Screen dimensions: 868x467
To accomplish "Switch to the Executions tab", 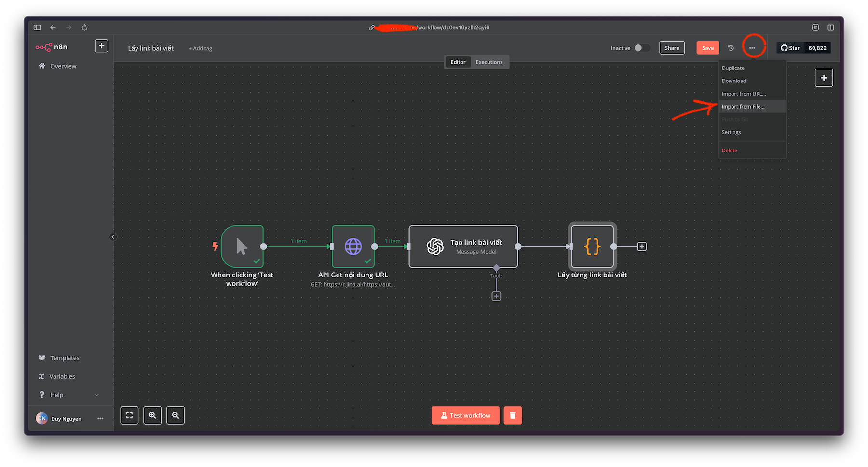I will (488, 62).
